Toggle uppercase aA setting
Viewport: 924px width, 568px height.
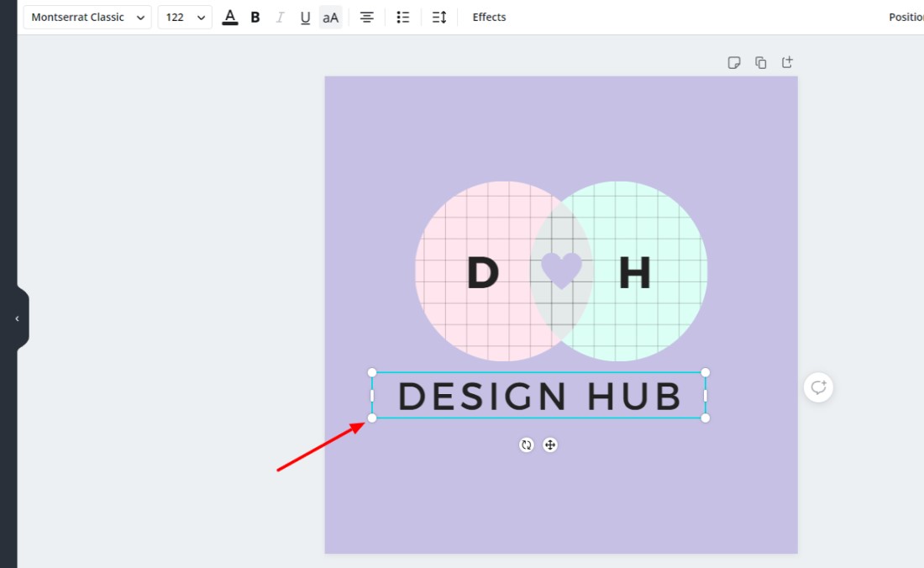331,17
